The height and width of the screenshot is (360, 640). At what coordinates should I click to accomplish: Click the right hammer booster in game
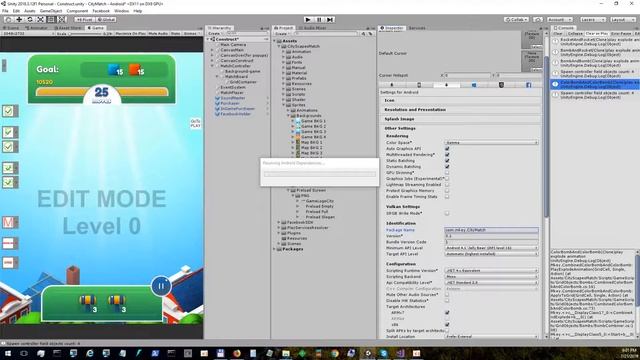pyautogui.click(x=117, y=303)
